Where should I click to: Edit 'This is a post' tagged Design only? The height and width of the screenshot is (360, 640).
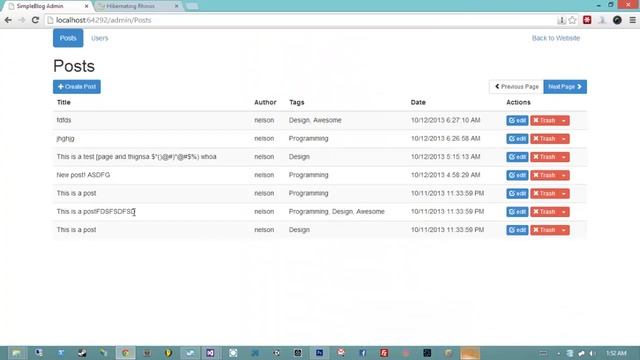coord(517,230)
